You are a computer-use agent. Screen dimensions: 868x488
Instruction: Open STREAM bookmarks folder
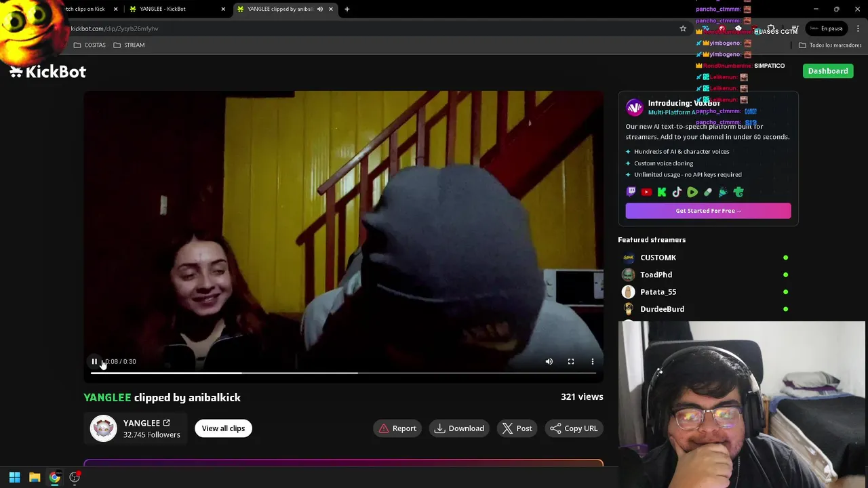(x=129, y=45)
